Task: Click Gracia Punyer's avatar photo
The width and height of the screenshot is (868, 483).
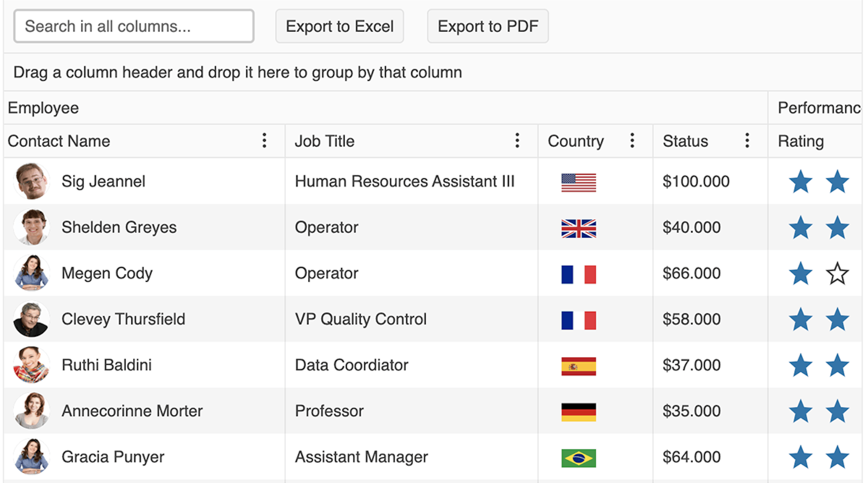Action: click(31, 456)
